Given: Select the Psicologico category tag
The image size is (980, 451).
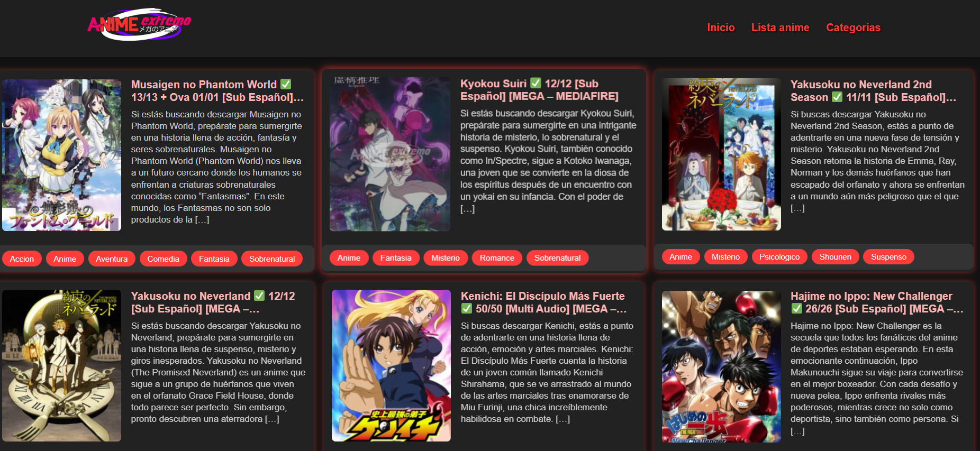Looking at the screenshot, I should click(x=779, y=256).
